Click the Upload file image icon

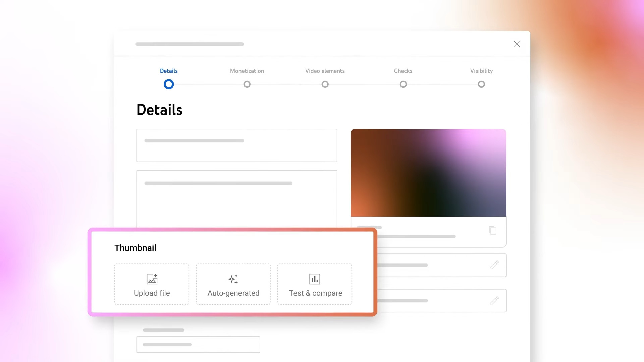[152, 279]
